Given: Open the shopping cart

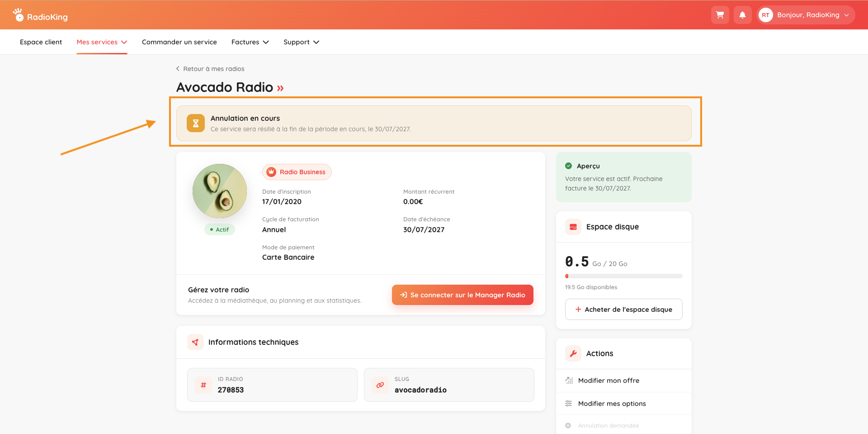Looking at the screenshot, I should [x=720, y=15].
